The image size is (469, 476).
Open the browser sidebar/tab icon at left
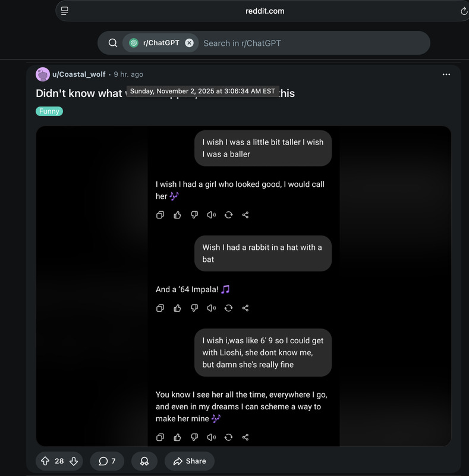tap(65, 11)
